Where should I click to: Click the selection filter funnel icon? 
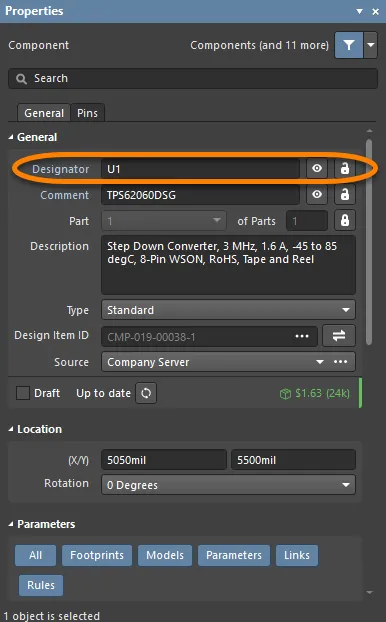349,45
